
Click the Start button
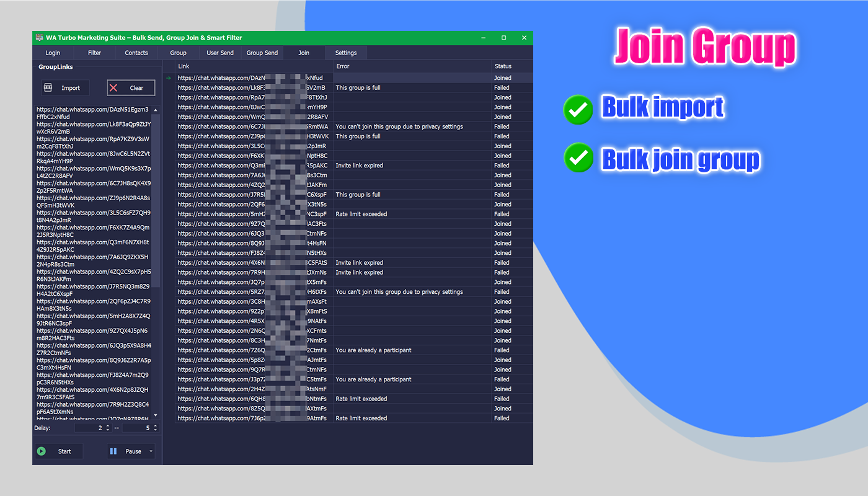(x=58, y=451)
